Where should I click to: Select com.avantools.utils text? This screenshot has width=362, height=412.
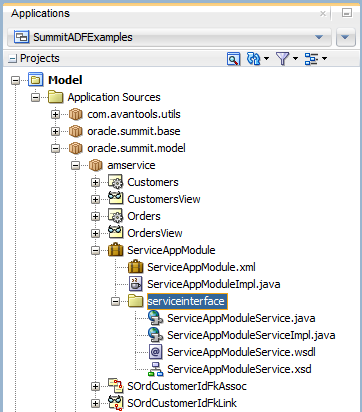134,114
